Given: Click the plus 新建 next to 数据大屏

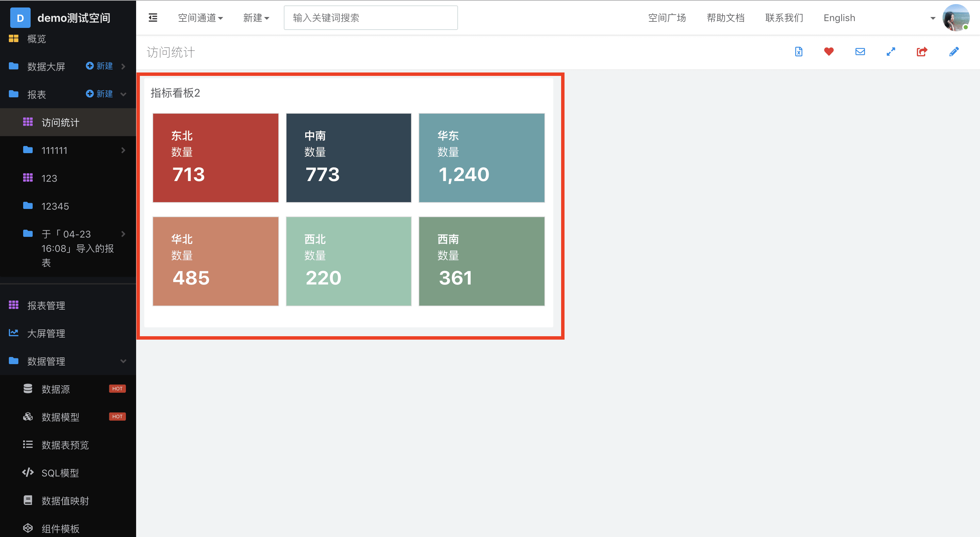Looking at the screenshot, I should pos(99,66).
